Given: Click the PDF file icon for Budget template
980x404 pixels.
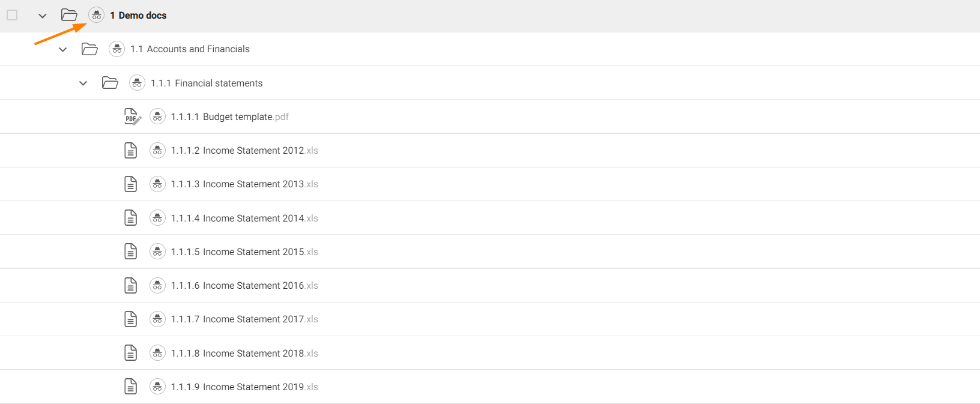Looking at the screenshot, I should (x=132, y=116).
